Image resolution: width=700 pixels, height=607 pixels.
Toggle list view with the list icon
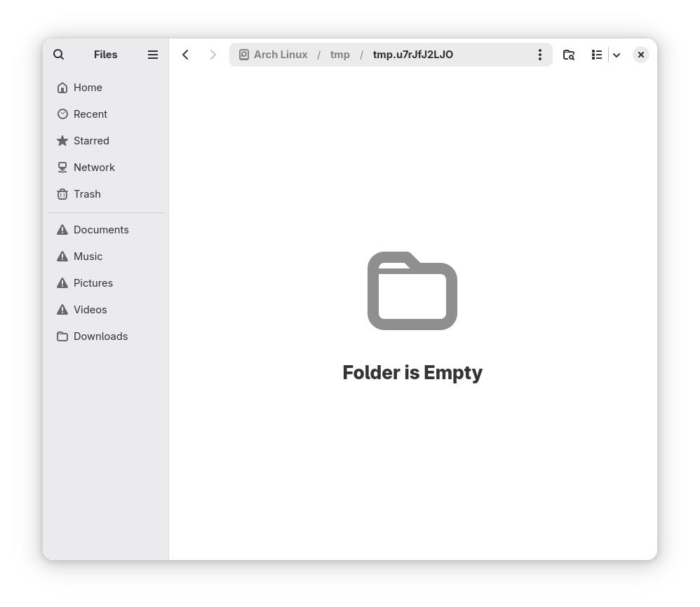[597, 55]
